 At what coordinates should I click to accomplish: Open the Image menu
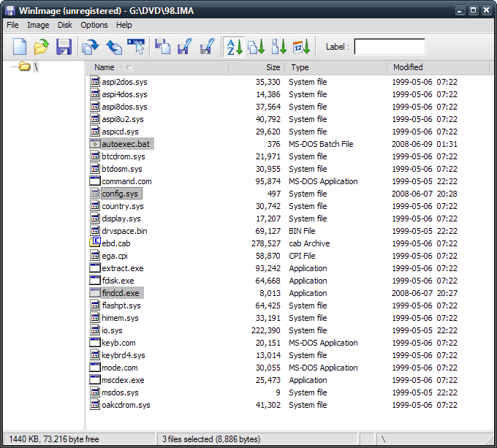point(38,25)
